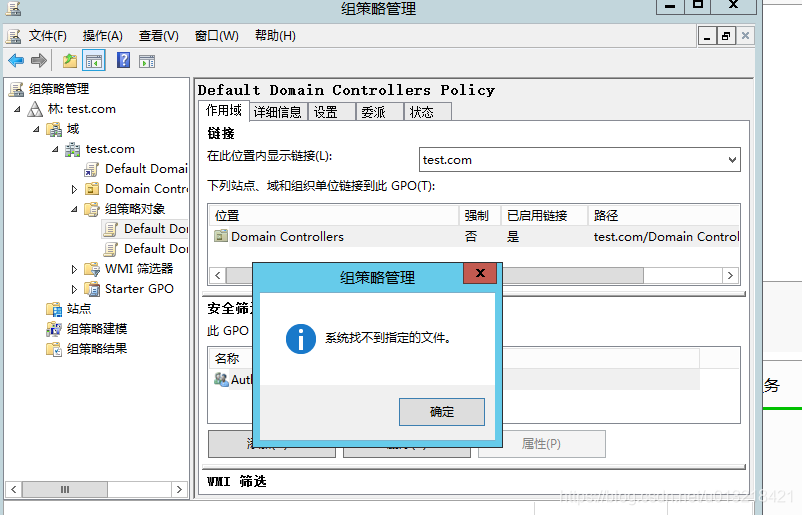Viewport: 802px width, 515px height.
Task: Click the 组策略结果 icon
Action: coord(54,349)
